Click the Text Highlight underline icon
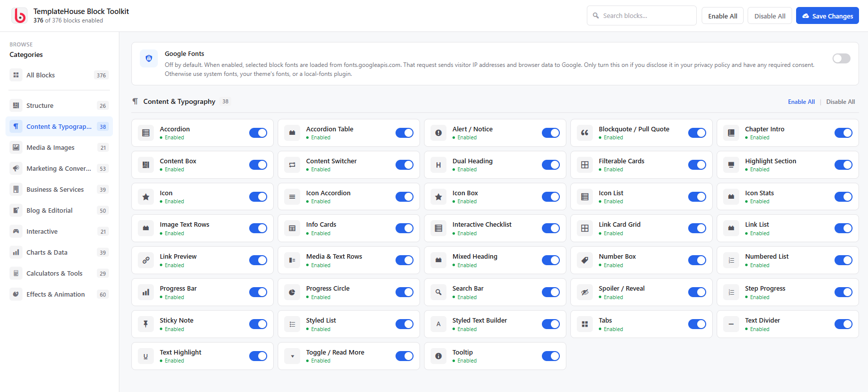The width and height of the screenshot is (868, 392). [146, 356]
